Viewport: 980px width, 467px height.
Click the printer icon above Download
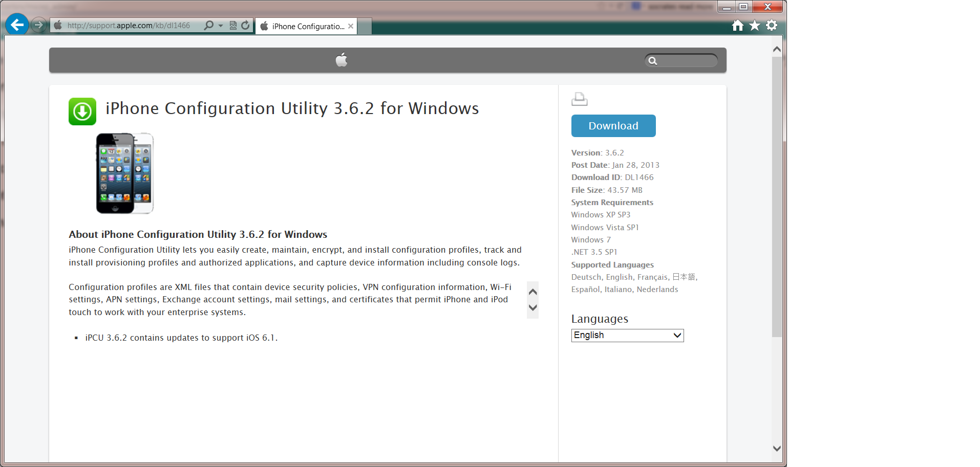coord(580,99)
